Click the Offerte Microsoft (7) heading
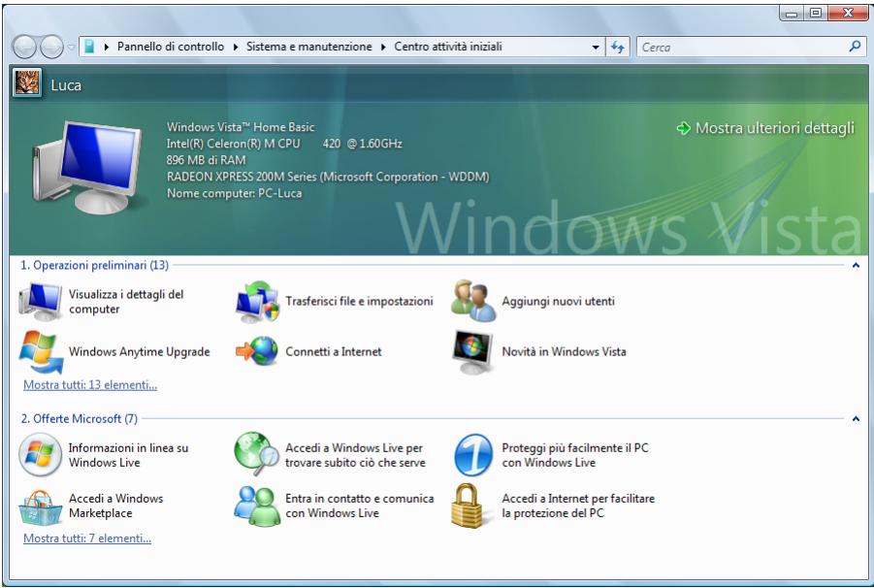Screen dimensions: 874x588 click(80, 418)
